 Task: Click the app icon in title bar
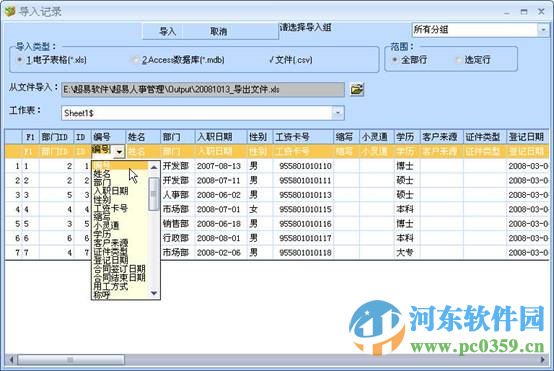click(10, 12)
